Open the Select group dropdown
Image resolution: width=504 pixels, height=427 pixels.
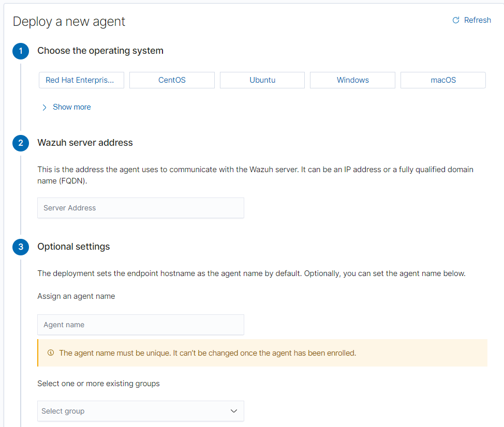click(135, 411)
